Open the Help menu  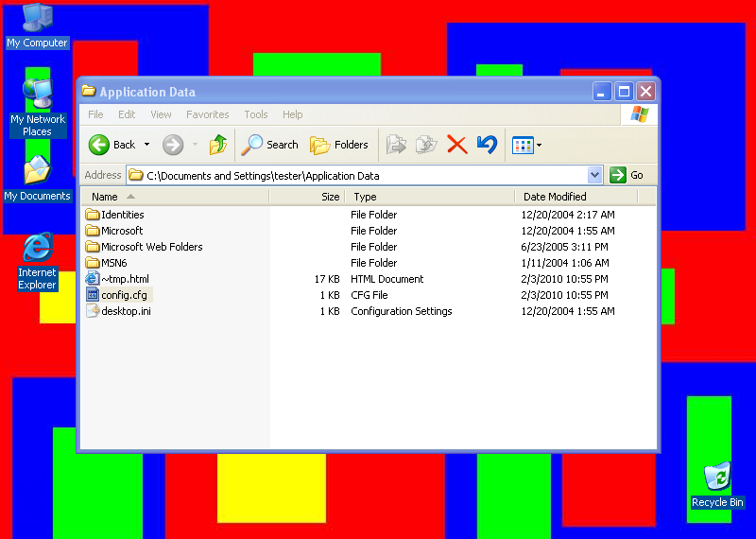coord(292,114)
